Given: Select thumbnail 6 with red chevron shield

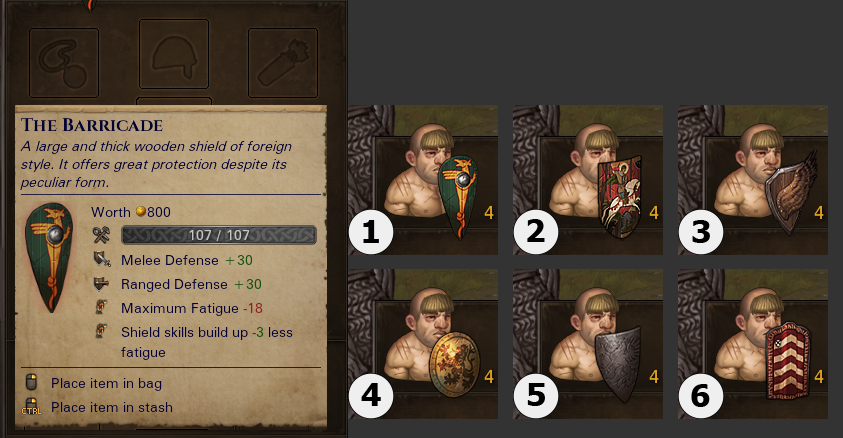Looking at the screenshot, I should coord(753,344).
